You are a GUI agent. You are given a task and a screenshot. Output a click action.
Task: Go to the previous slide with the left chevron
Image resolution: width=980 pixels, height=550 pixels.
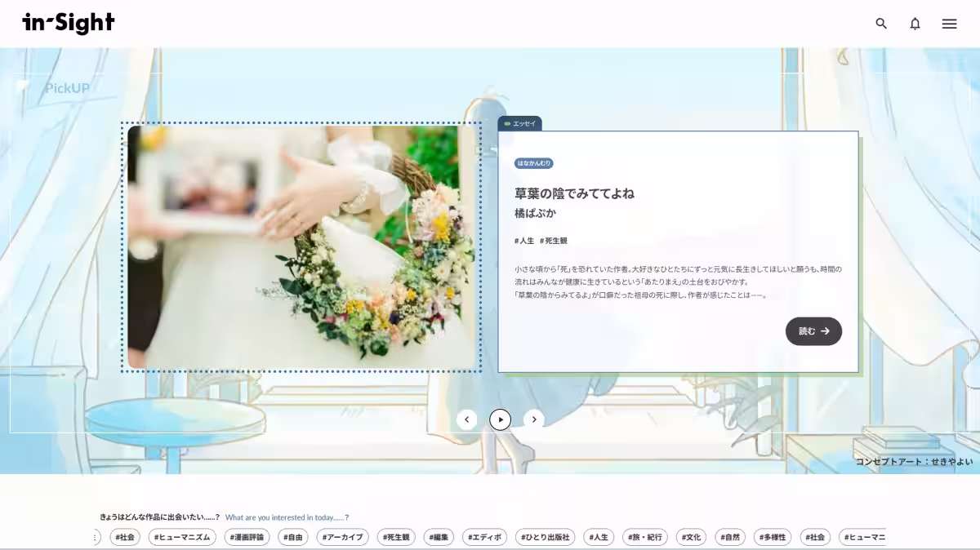pos(467,419)
